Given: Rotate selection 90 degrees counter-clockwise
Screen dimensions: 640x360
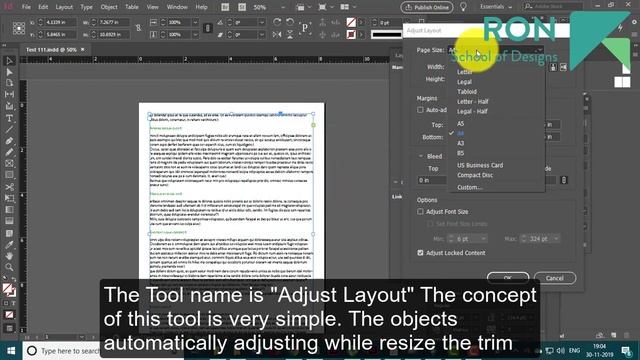Looking at the screenshot, I should click(290, 22).
